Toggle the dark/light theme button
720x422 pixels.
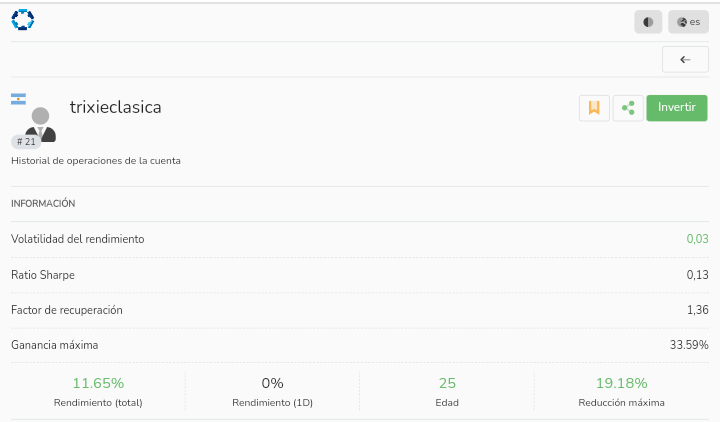click(648, 21)
